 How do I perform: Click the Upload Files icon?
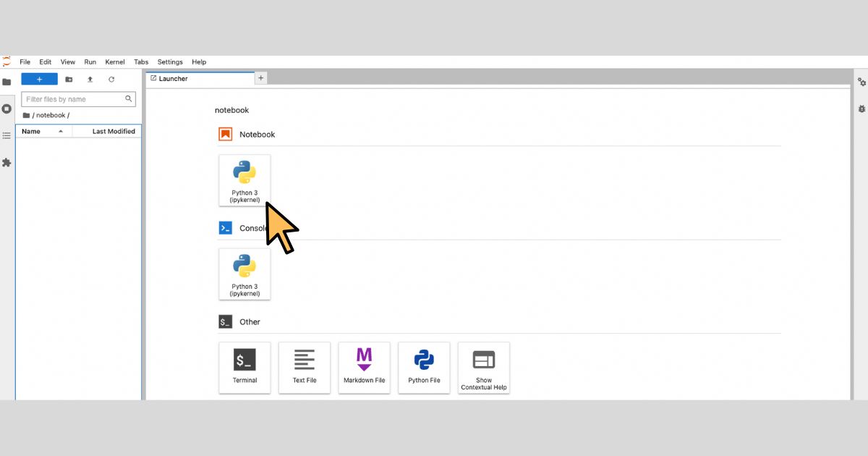click(90, 80)
